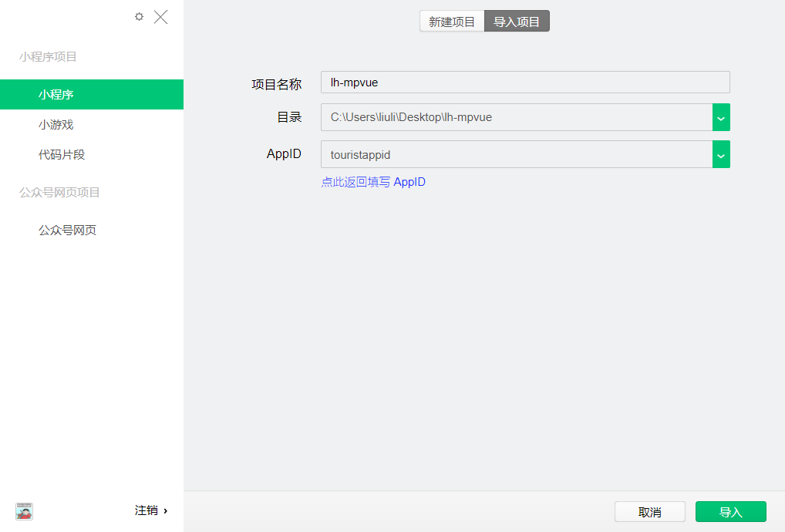Click the user avatar at bottom left
785x532 pixels.
coord(23,511)
